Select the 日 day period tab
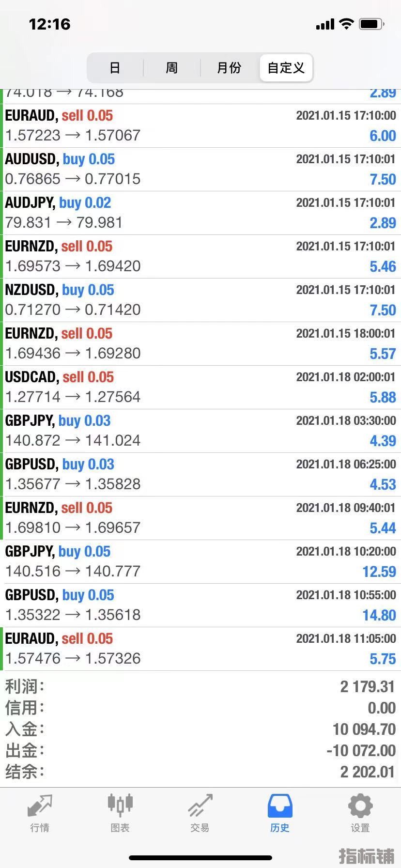The height and width of the screenshot is (868, 401). 115,68
